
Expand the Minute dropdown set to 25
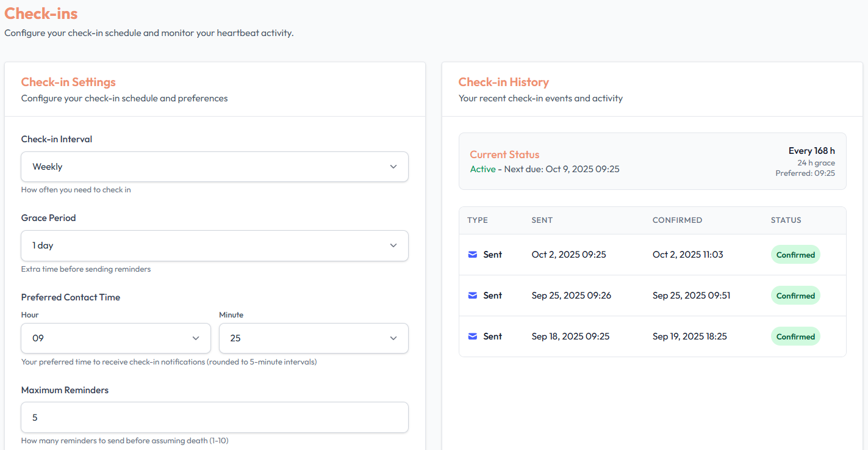pyautogui.click(x=314, y=338)
